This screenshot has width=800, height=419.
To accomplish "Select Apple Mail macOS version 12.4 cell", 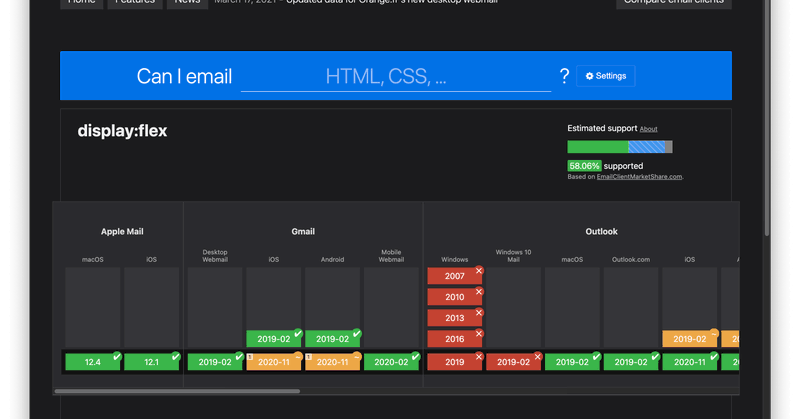I will click(x=92, y=362).
